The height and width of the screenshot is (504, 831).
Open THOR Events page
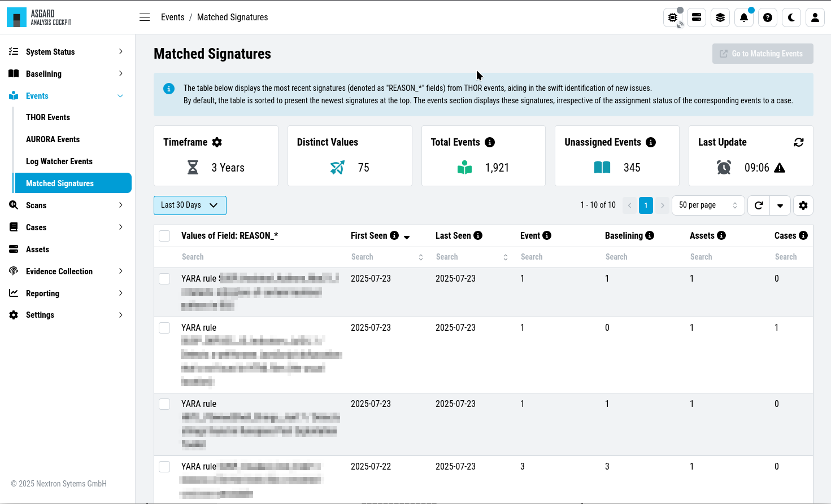(48, 117)
